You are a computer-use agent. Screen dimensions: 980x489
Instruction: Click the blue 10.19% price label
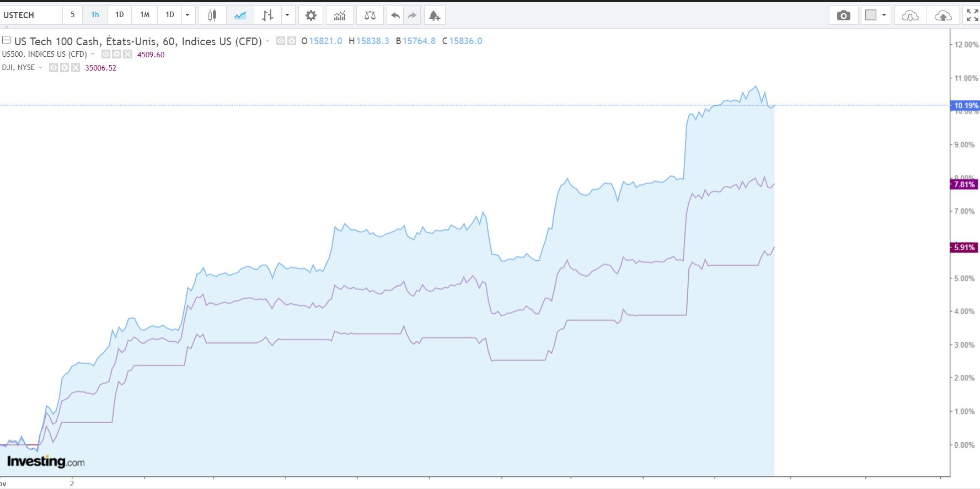(965, 105)
